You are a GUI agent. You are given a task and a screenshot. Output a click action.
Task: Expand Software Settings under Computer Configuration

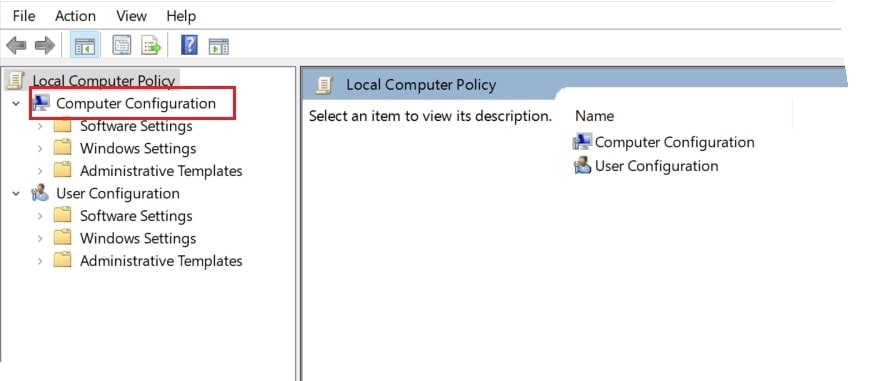click(40, 126)
